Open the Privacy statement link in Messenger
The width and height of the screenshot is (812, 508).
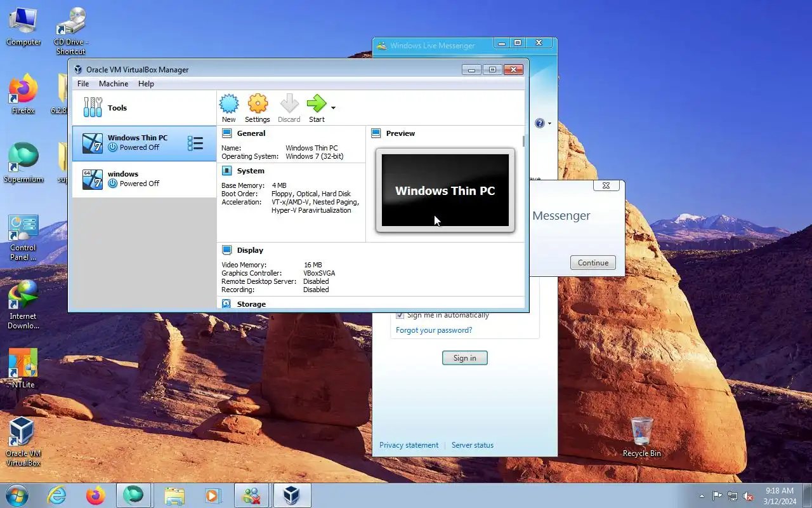click(409, 445)
